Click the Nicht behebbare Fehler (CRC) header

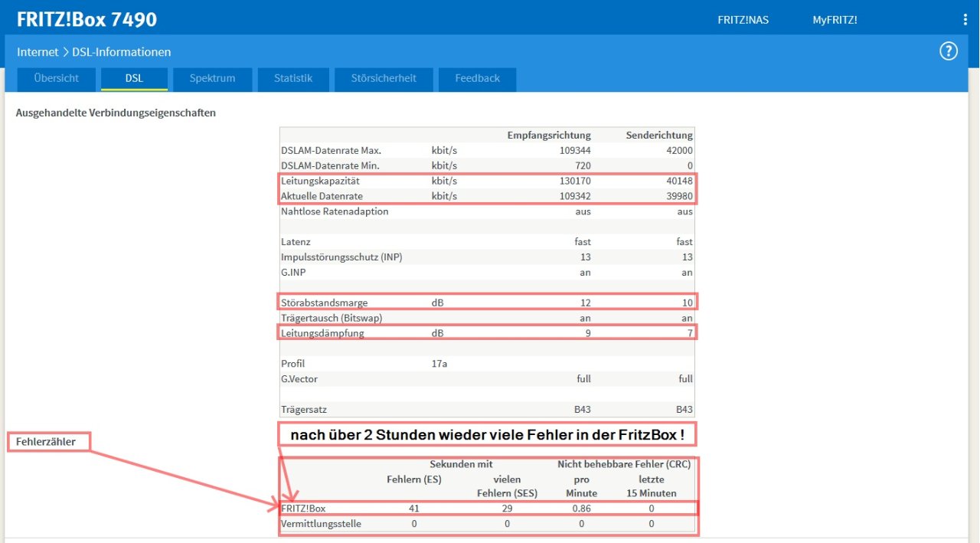pyautogui.click(x=624, y=464)
